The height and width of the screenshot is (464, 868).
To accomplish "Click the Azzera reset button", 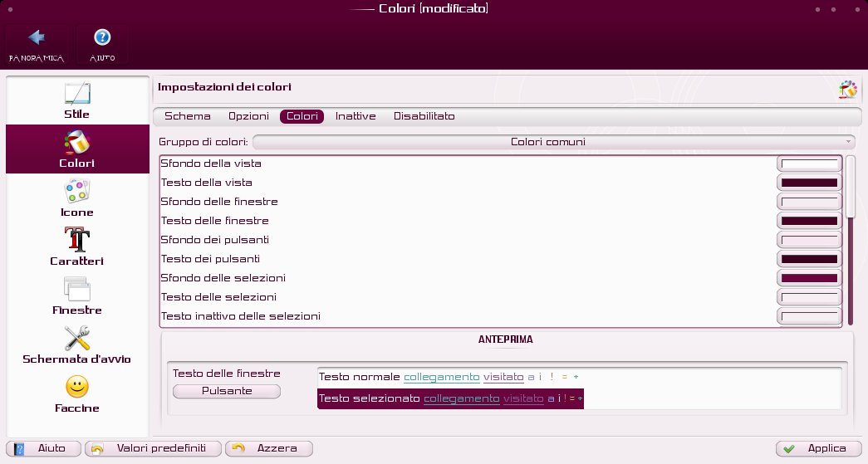I will pos(269,448).
